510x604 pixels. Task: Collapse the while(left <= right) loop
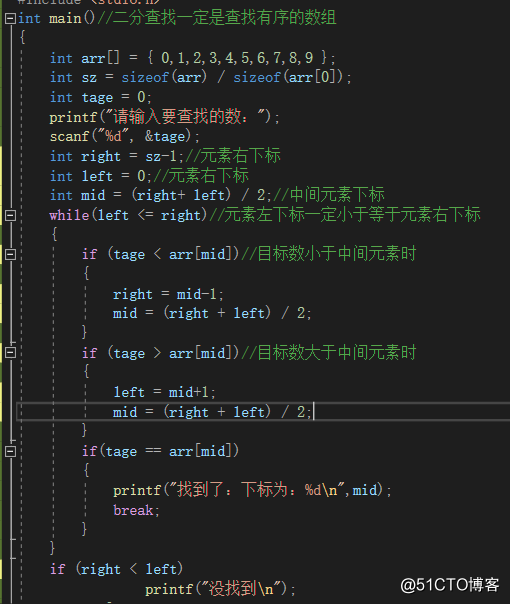click(10, 215)
